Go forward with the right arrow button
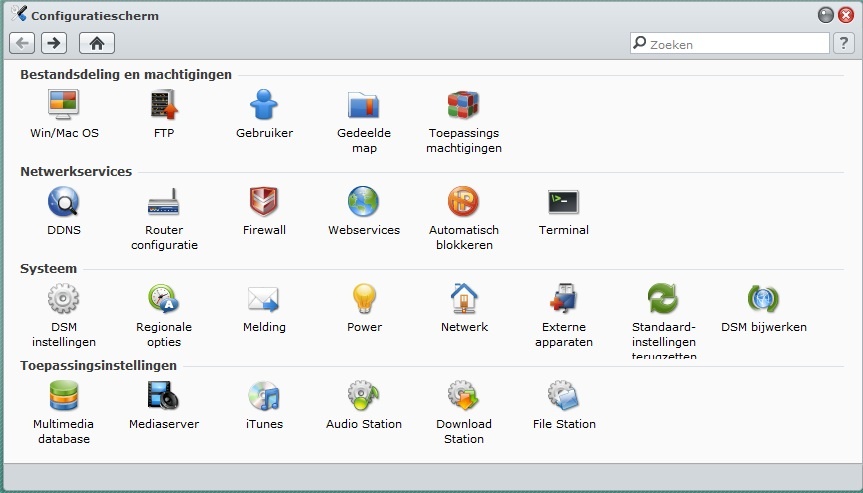 coord(54,43)
